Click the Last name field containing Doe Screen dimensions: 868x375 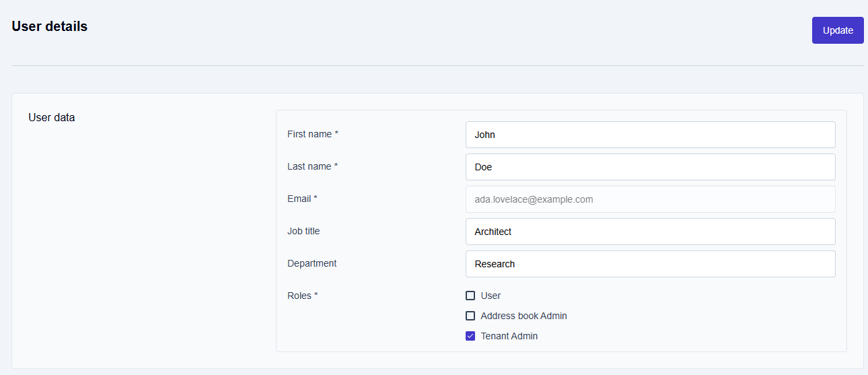pos(650,167)
